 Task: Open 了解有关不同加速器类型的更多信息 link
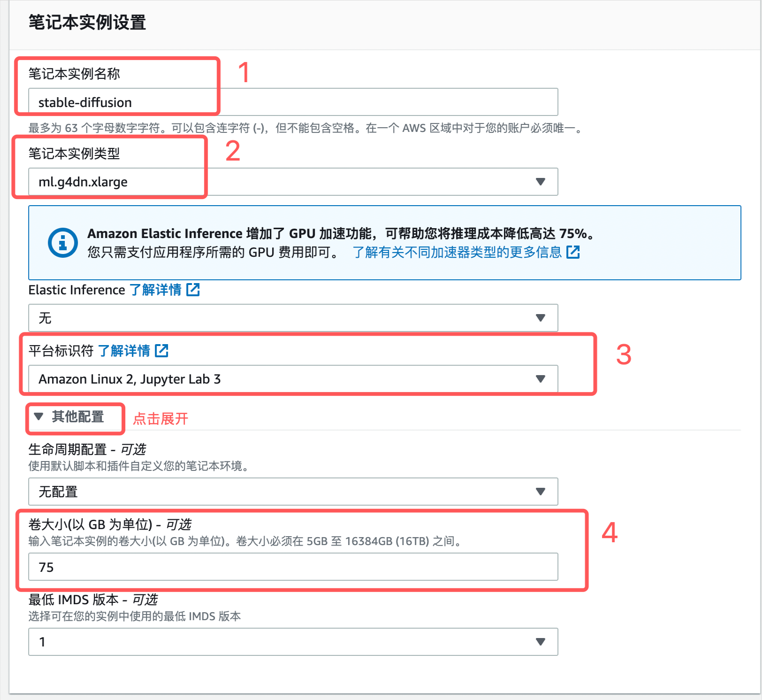(457, 252)
